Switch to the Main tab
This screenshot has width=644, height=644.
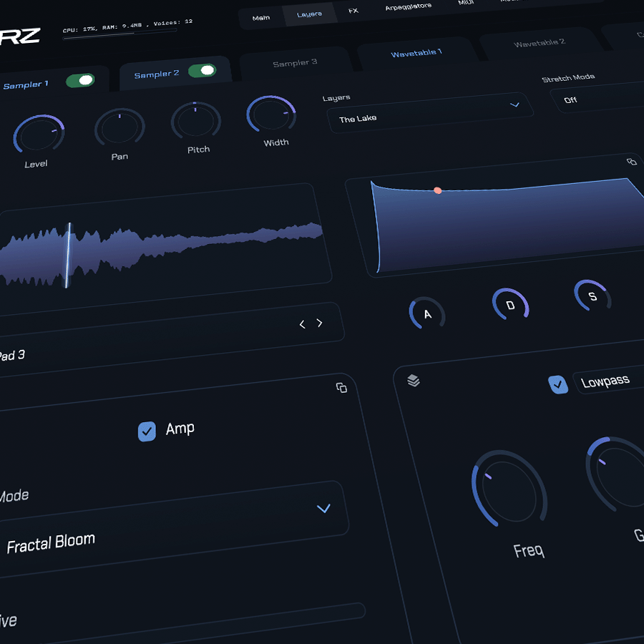coord(261,18)
